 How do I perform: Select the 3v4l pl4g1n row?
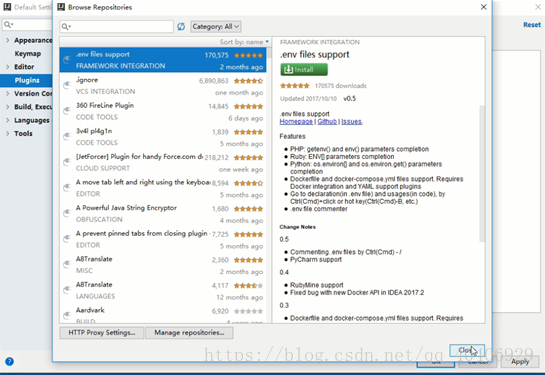coord(163,137)
